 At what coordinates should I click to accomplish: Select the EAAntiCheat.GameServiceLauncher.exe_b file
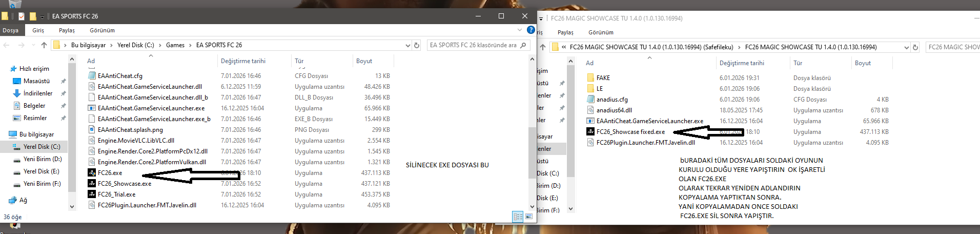coord(154,119)
